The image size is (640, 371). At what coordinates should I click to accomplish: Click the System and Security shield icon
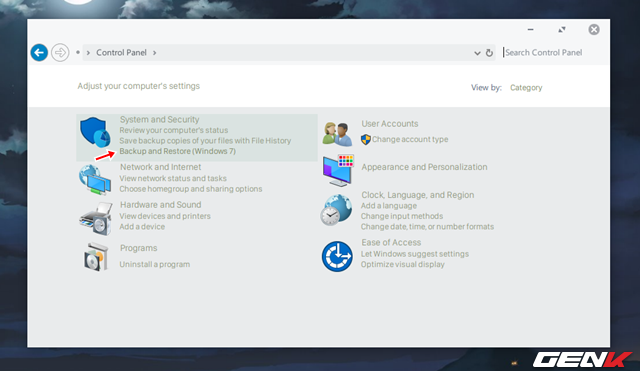click(95, 132)
